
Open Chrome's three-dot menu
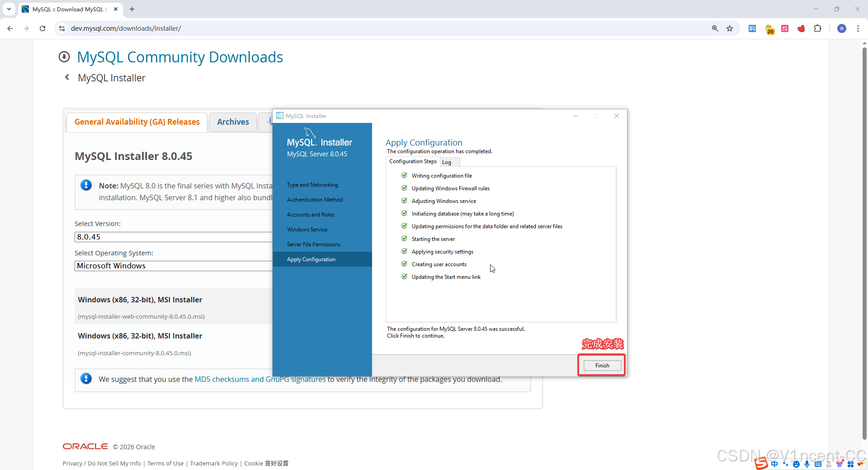click(858, 28)
